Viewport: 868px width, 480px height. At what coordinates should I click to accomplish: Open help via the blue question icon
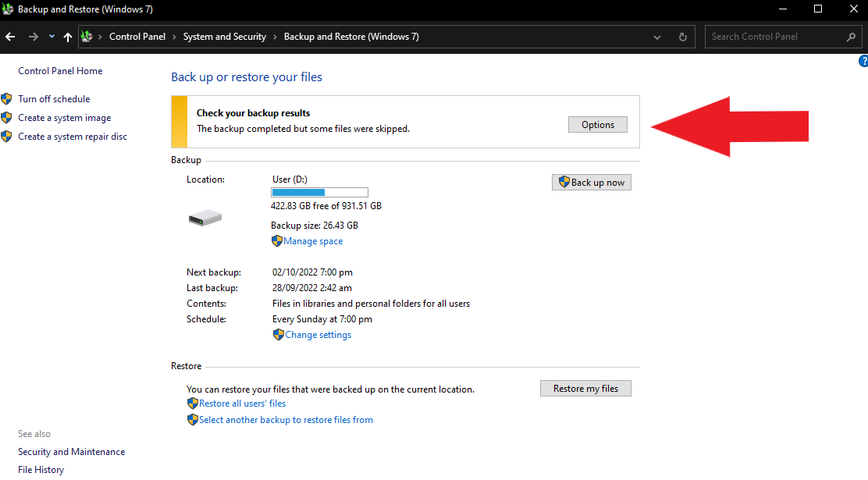click(863, 61)
